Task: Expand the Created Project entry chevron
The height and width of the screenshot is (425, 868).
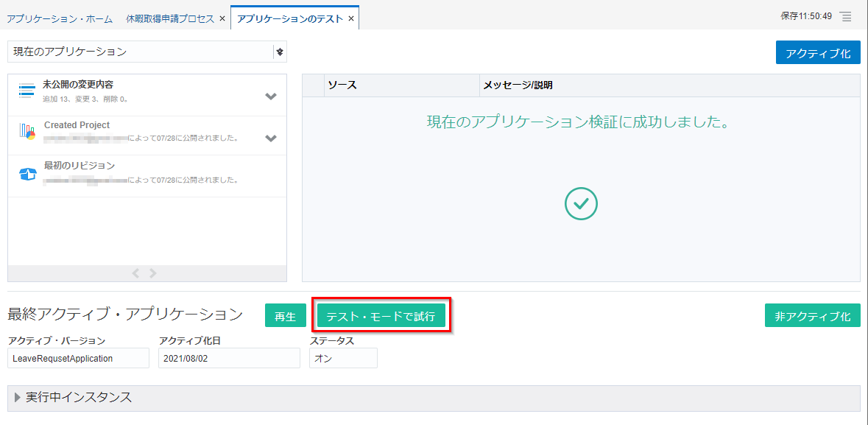Action: pyautogui.click(x=271, y=138)
